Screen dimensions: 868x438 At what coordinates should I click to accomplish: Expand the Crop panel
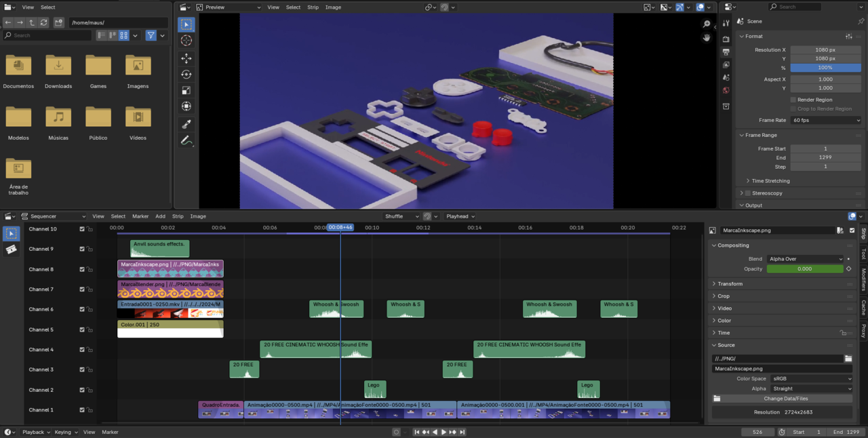point(724,296)
